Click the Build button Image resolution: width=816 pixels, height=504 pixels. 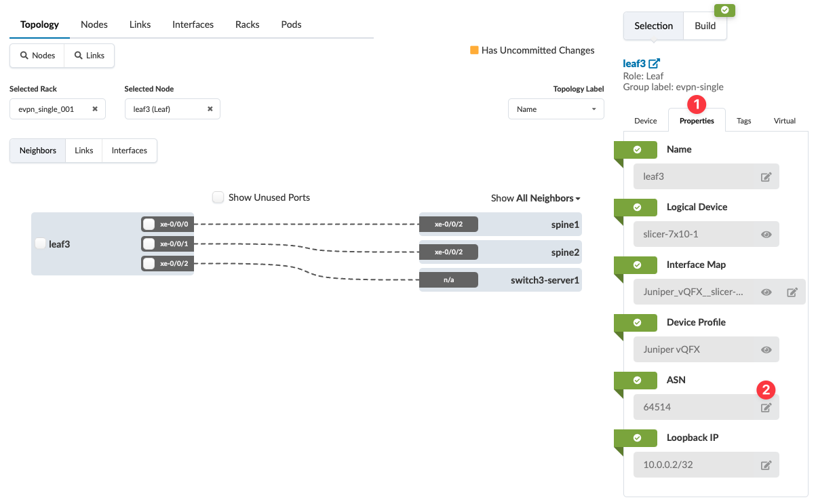pos(705,26)
